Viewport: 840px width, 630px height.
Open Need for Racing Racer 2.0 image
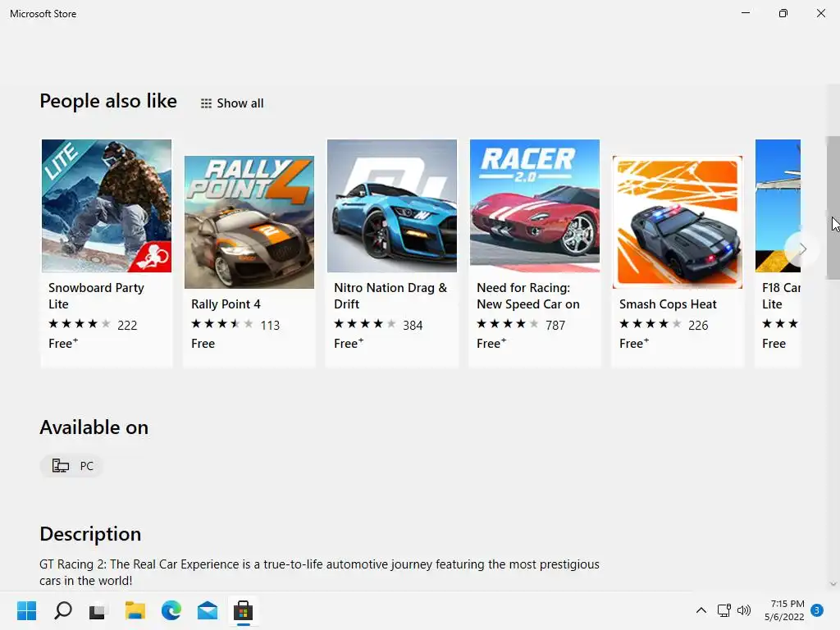coord(535,206)
